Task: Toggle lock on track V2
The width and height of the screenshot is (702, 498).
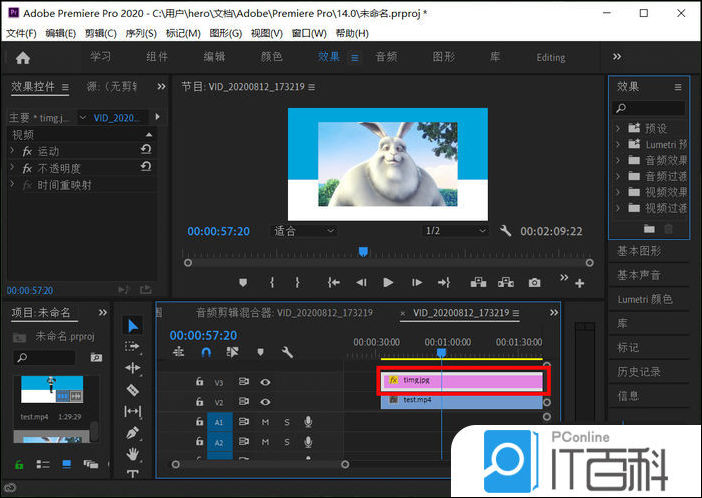Action: [x=201, y=401]
